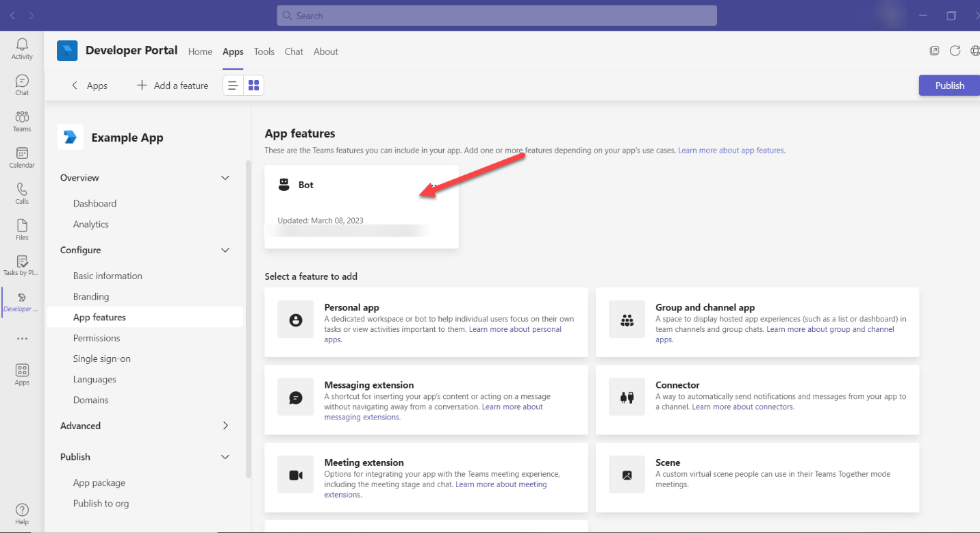Open Teams section in sidebar
The height and width of the screenshot is (533, 980).
(22, 121)
